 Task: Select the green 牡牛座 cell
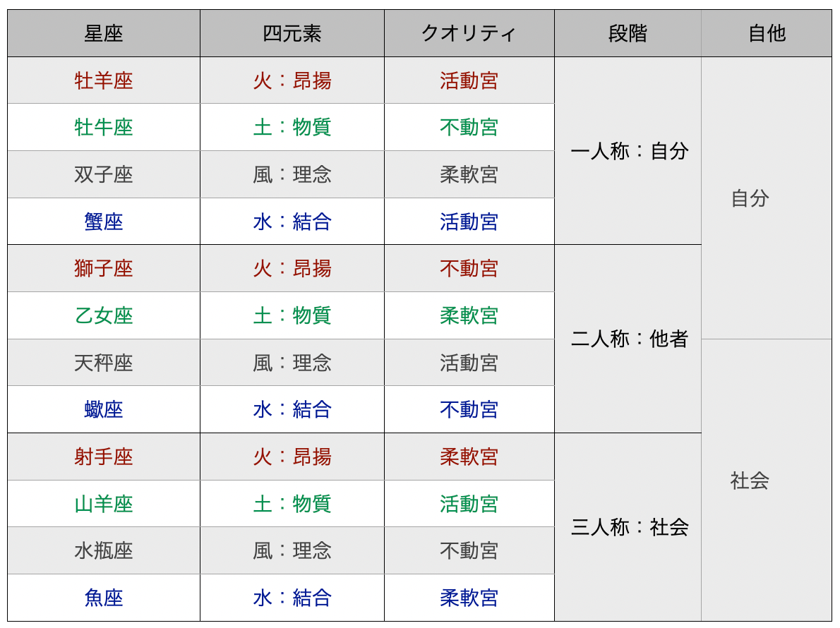pyautogui.click(x=104, y=128)
